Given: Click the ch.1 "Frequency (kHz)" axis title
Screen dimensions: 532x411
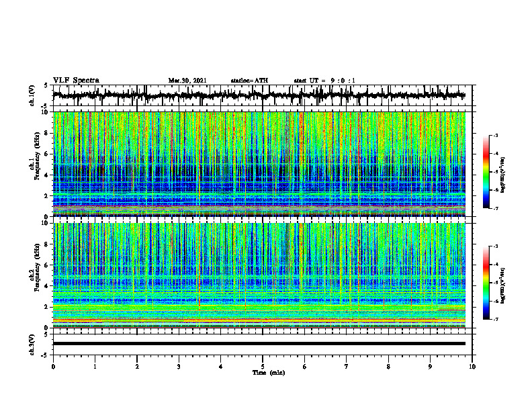Looking at the screenshot, I should (37, 156).
